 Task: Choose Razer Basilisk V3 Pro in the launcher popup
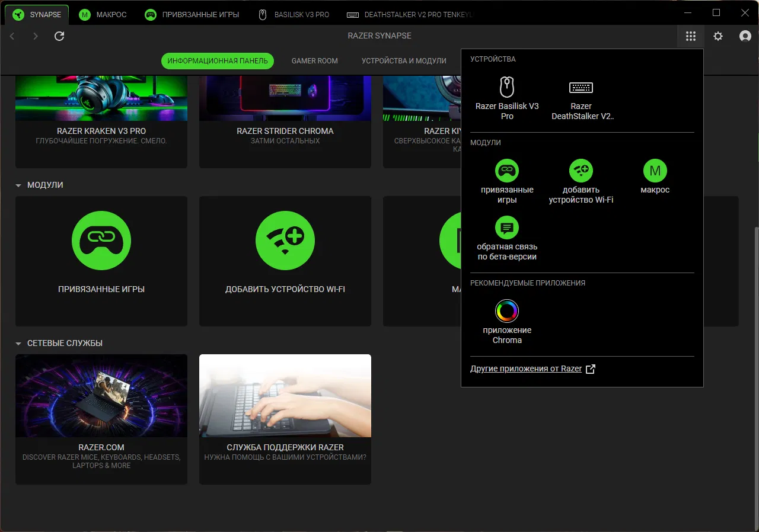tap(507, 98)
